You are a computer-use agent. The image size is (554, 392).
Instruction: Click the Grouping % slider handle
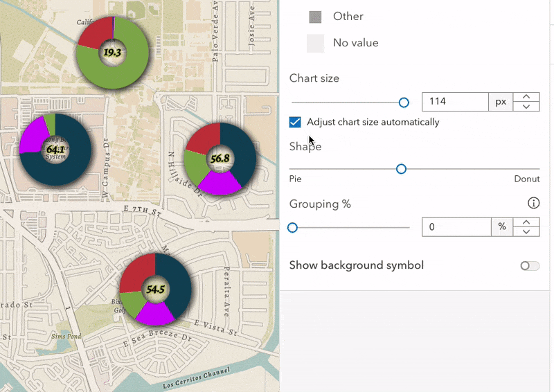[x=292, y=227]
